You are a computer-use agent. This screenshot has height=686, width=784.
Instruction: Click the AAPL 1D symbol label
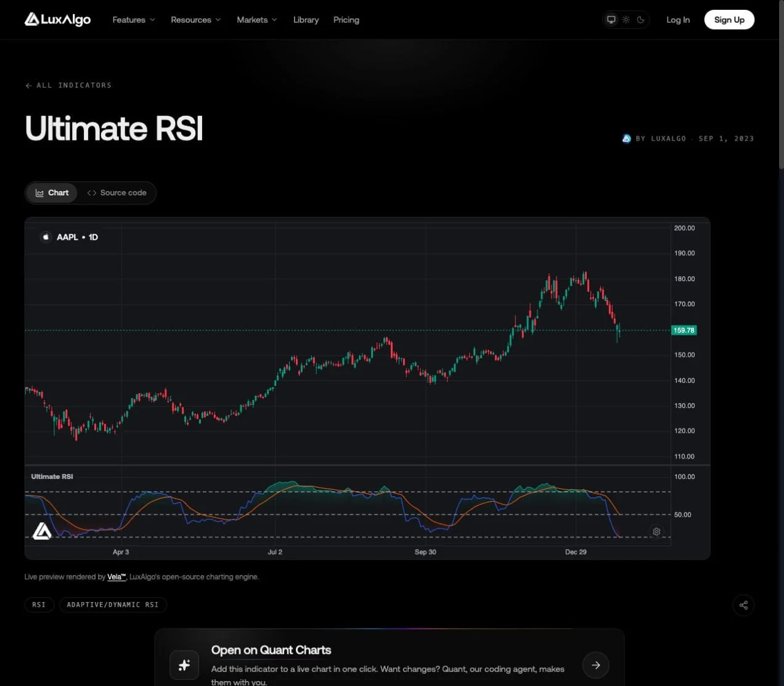click(77, 237)
